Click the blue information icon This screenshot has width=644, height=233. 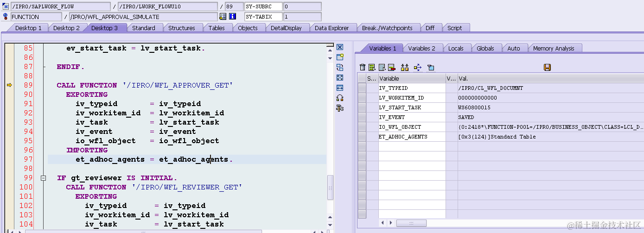[233, 17]
